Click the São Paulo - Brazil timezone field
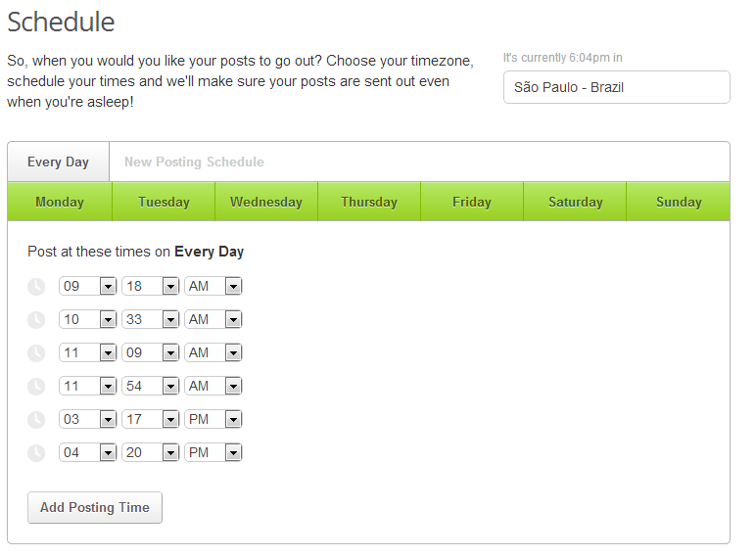Image resolution: width=756 pixels, height=557 pixels. pos(616,87)
